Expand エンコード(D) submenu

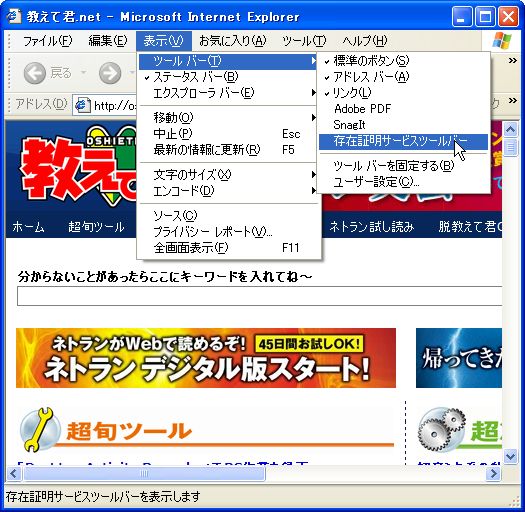pyautogui.click(x=228, y=191)
